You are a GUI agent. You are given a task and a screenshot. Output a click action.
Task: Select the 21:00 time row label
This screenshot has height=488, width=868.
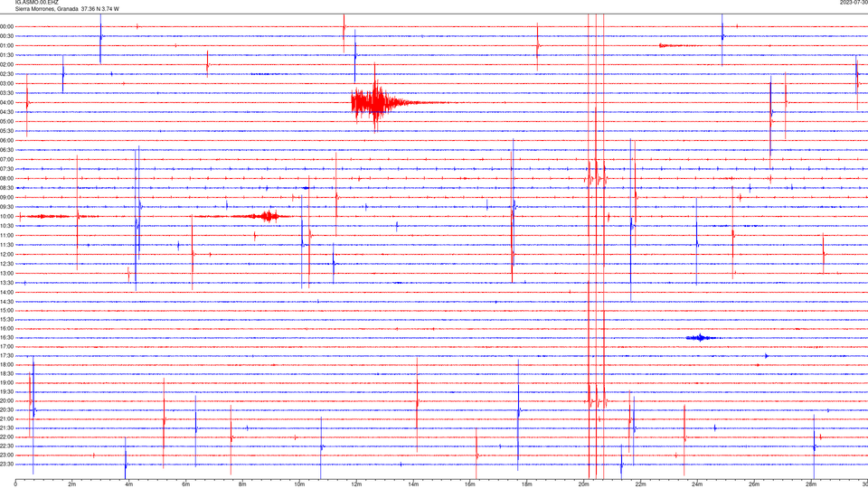click(7, 418)
